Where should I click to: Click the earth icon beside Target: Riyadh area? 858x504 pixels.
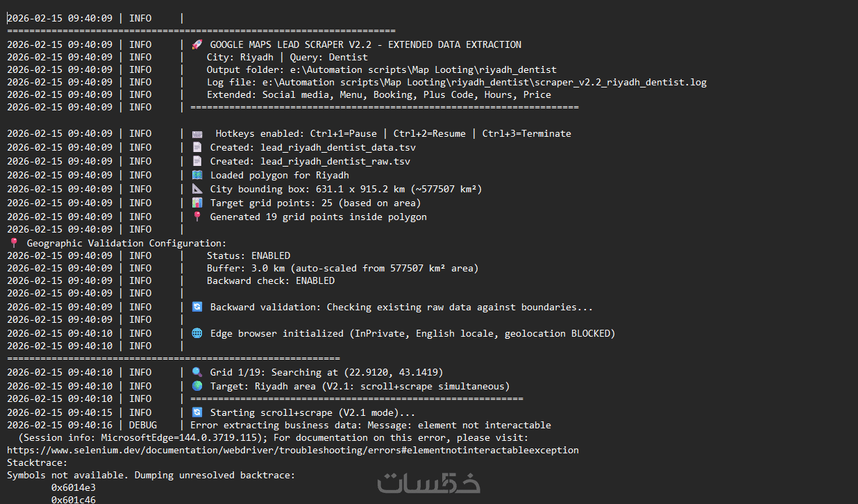click(197, 386)
